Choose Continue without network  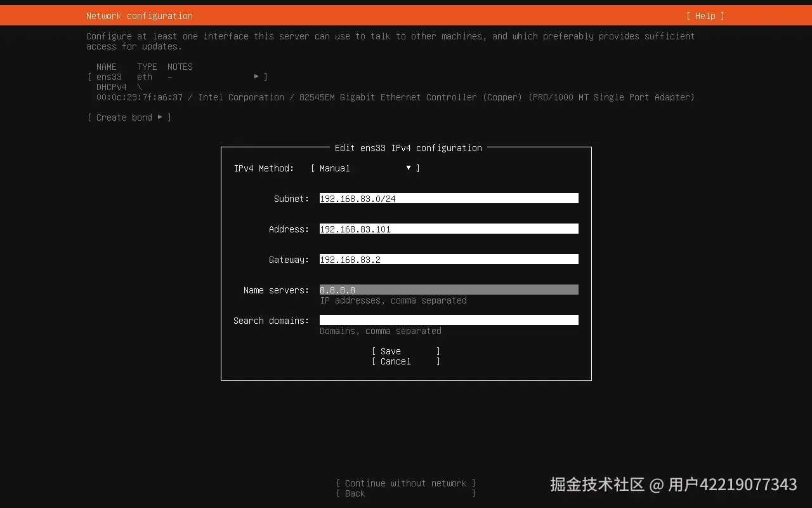pos(406,483)
